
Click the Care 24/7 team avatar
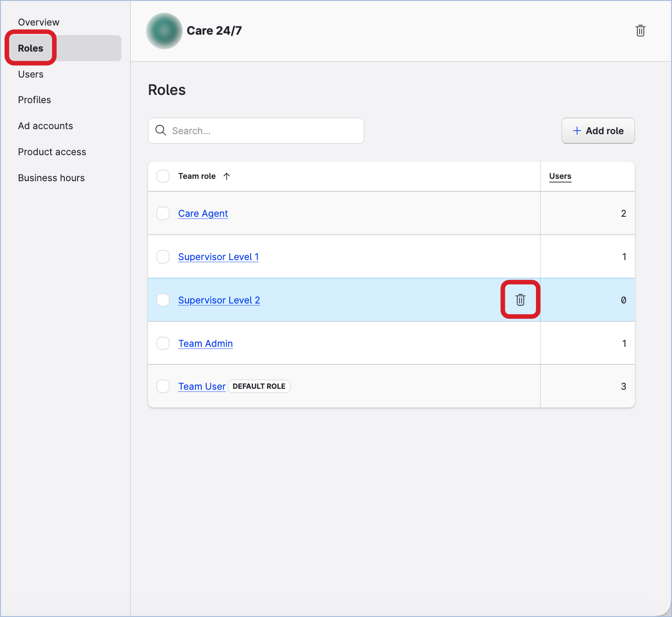click(164, 31)
